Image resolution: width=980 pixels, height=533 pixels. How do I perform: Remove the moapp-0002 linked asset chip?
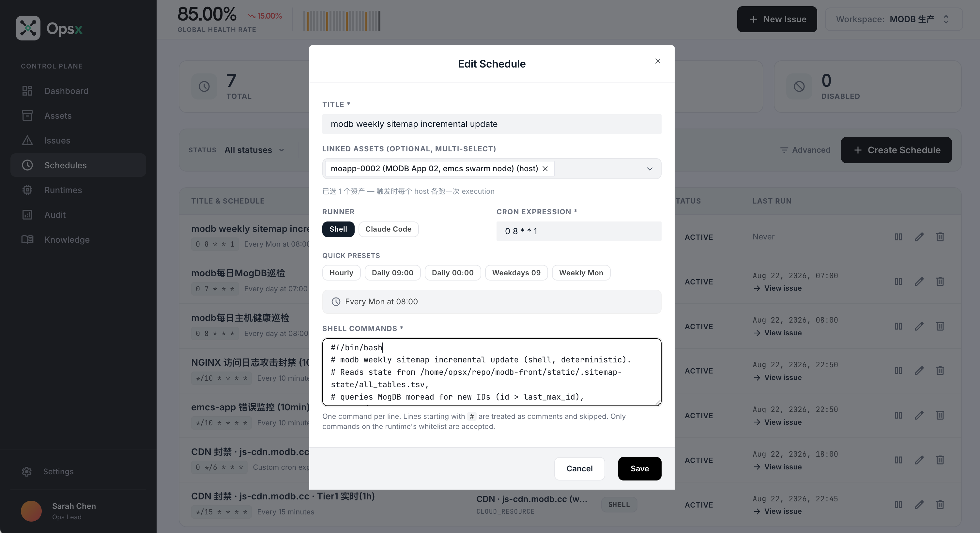click(x=545, y=169)
